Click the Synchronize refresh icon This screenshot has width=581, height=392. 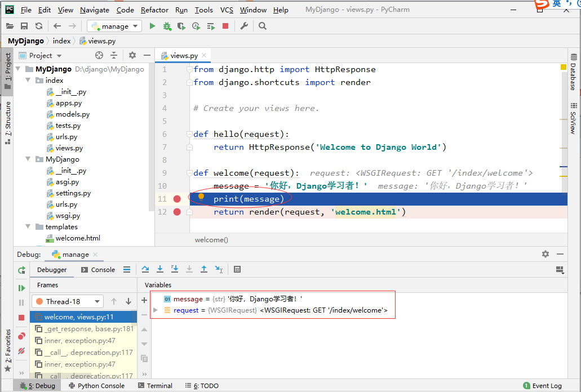(39, 26)
